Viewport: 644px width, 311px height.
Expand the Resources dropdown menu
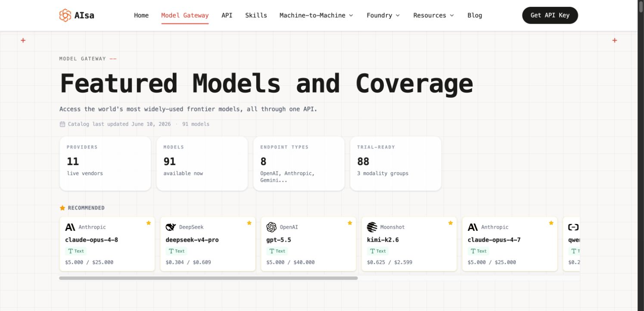[x=433, y=16]
